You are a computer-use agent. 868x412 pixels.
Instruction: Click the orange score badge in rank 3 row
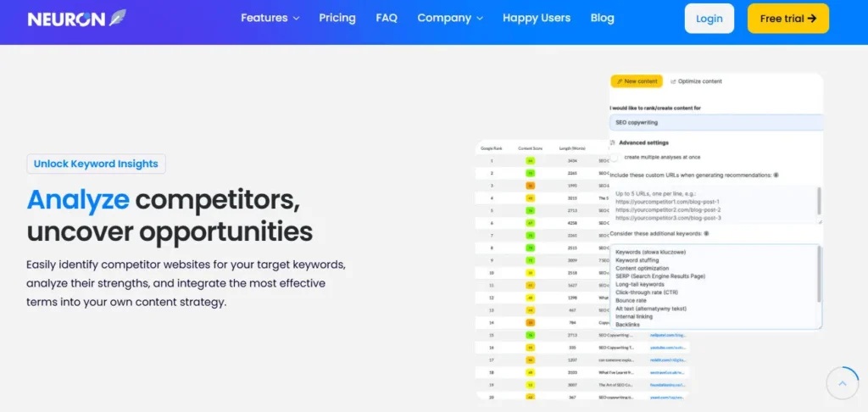click(531, 186)
